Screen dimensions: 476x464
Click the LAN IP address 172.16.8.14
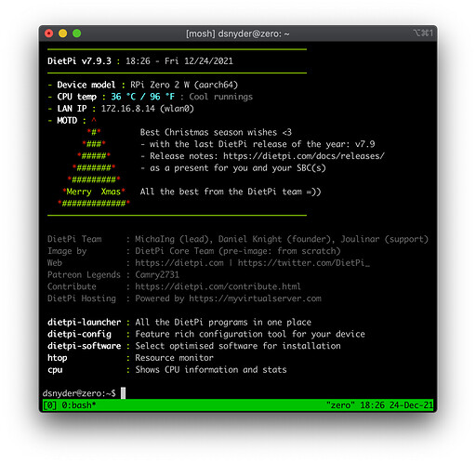pos(128,109)
